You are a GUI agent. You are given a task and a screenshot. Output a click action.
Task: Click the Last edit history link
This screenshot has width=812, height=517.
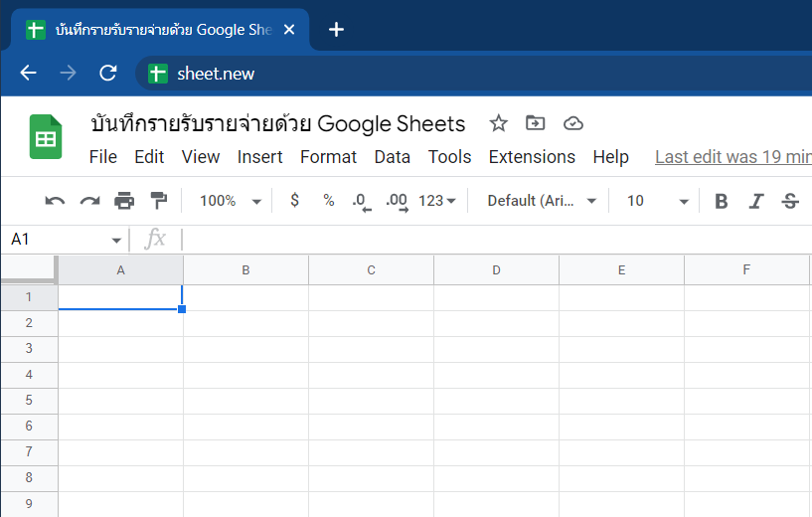pos(733,157)
